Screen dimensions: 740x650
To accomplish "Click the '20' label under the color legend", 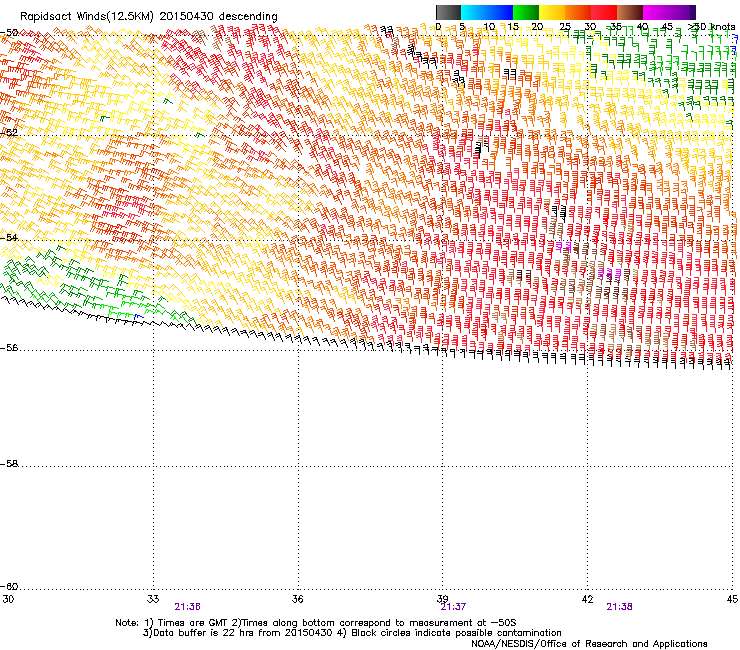I will point(537,27).
